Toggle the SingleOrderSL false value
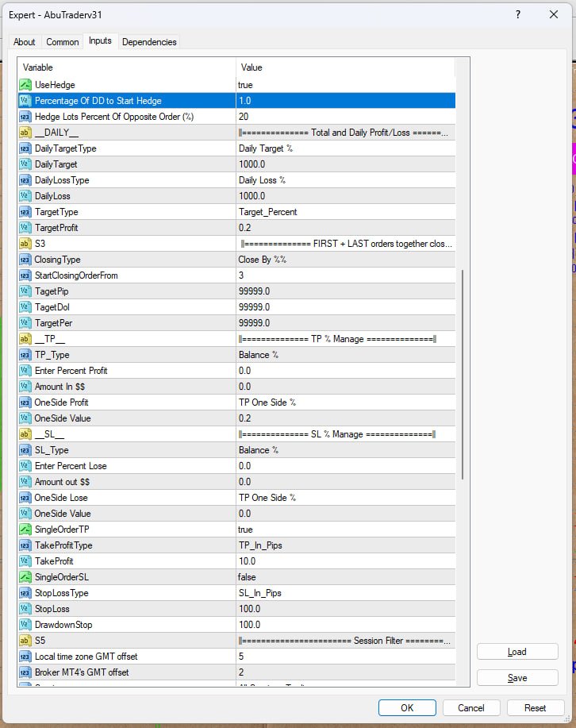This screenshot has height=728, width=576. pyautogui.click(x=346, y=577)
